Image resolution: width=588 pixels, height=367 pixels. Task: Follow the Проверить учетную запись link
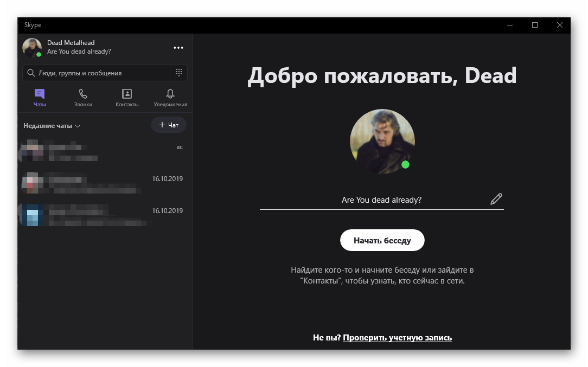pos(397,338)
